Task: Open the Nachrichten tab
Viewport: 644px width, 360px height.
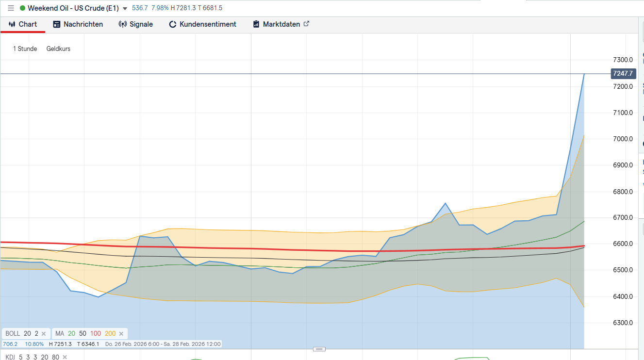Action: coord(78,24)
